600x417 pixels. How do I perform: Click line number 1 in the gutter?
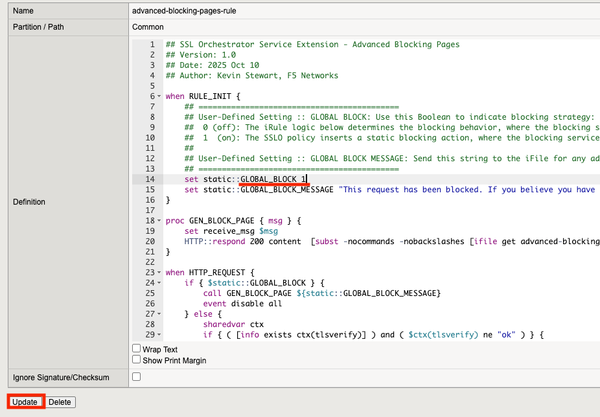coord(151,43)
